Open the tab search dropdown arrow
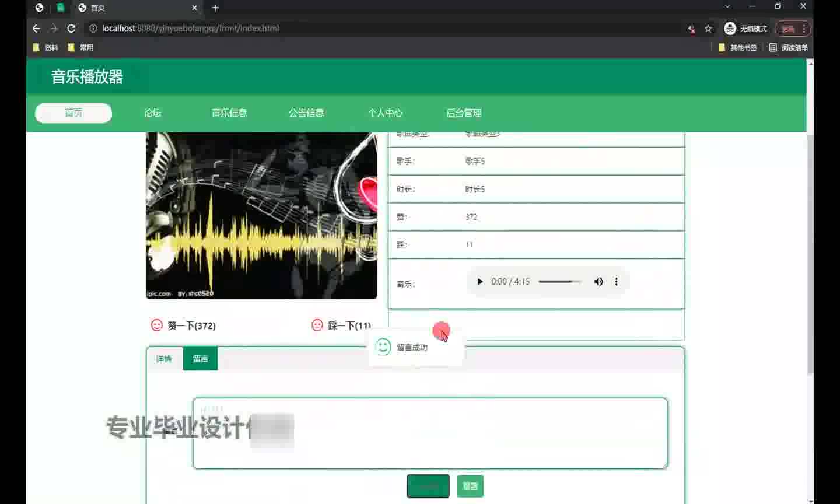 click(727, 6)
